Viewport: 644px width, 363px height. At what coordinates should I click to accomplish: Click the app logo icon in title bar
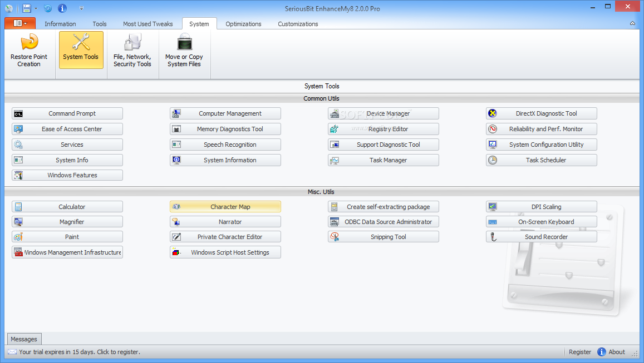pos(8,8)
